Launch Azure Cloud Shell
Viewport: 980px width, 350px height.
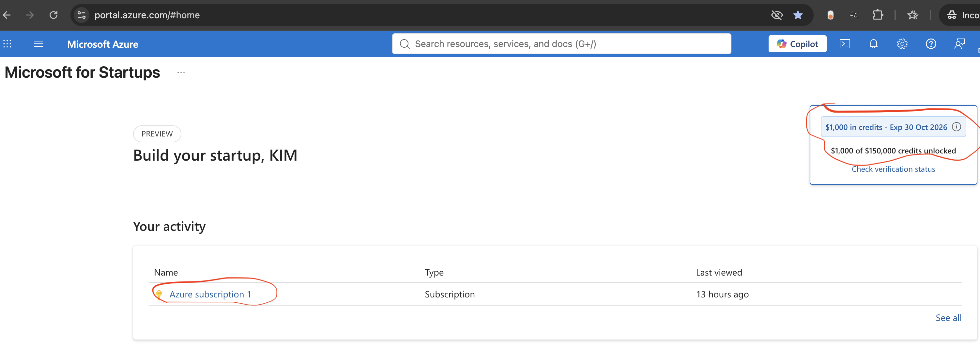point(845,44)
